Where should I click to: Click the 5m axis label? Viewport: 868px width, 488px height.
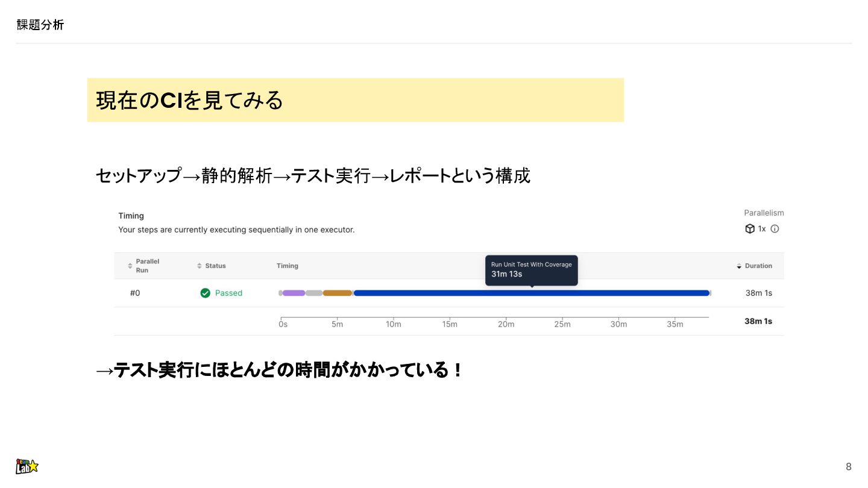(338, 324)
